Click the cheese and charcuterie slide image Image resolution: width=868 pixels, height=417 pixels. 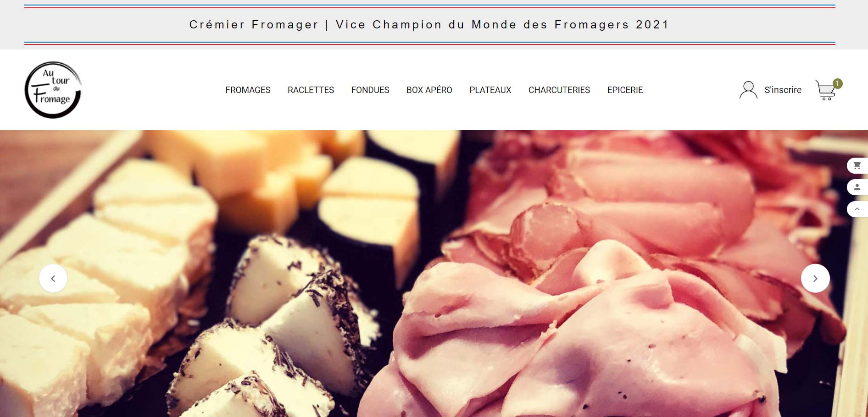[x=434, y=274]
